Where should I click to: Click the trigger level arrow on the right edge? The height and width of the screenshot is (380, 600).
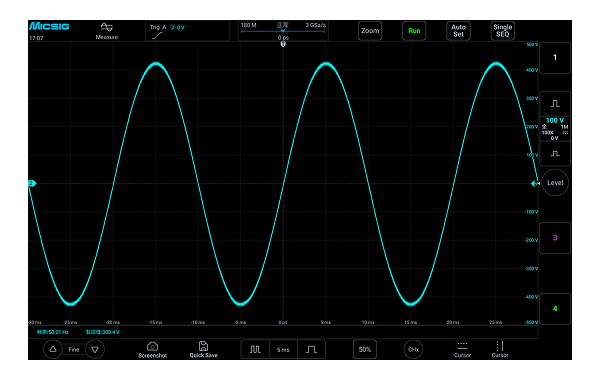click(535, 184)
